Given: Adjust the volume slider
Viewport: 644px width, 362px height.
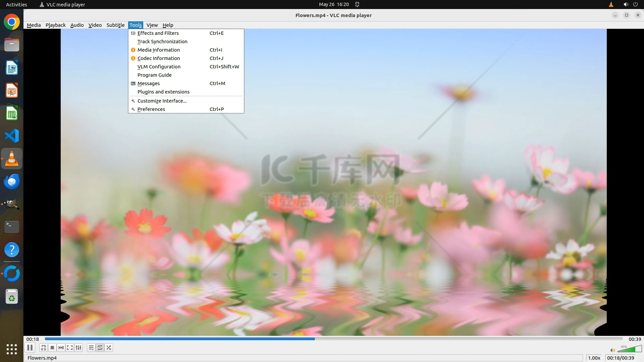Looking at the screenshot, I should pyautogui.click(x=629, y=350).
